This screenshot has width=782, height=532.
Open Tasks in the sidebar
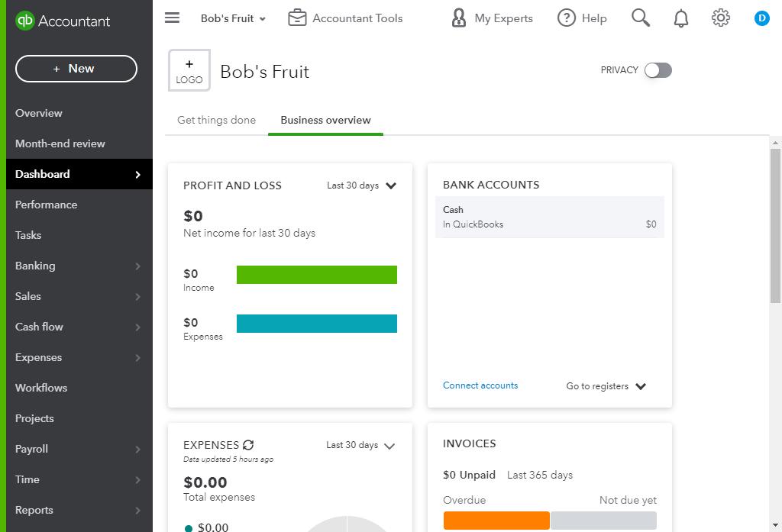(x=28, y=235)
